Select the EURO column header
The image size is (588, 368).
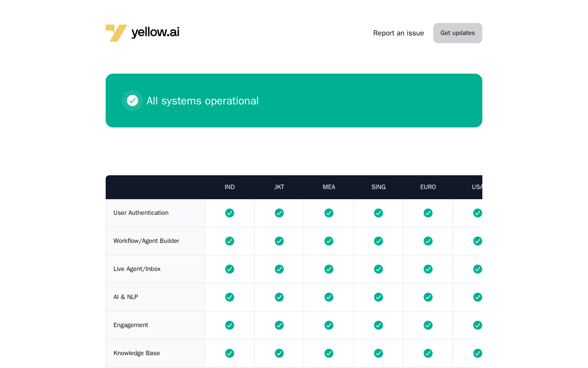click(x=428, y=187)
